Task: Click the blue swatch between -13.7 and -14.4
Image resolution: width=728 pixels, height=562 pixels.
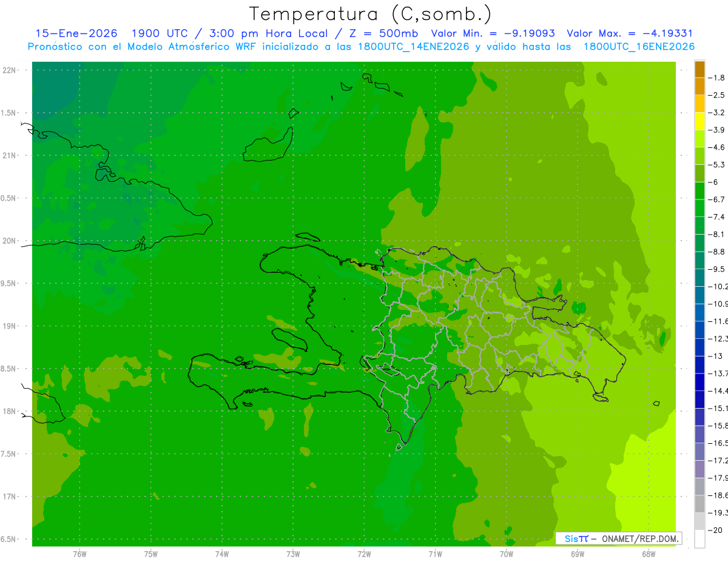Action: pos(699,382)
